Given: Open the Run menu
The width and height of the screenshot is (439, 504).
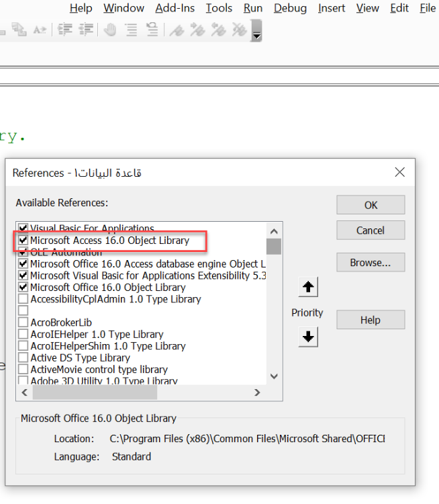Looking at the screenshot, I should point(253,7).
